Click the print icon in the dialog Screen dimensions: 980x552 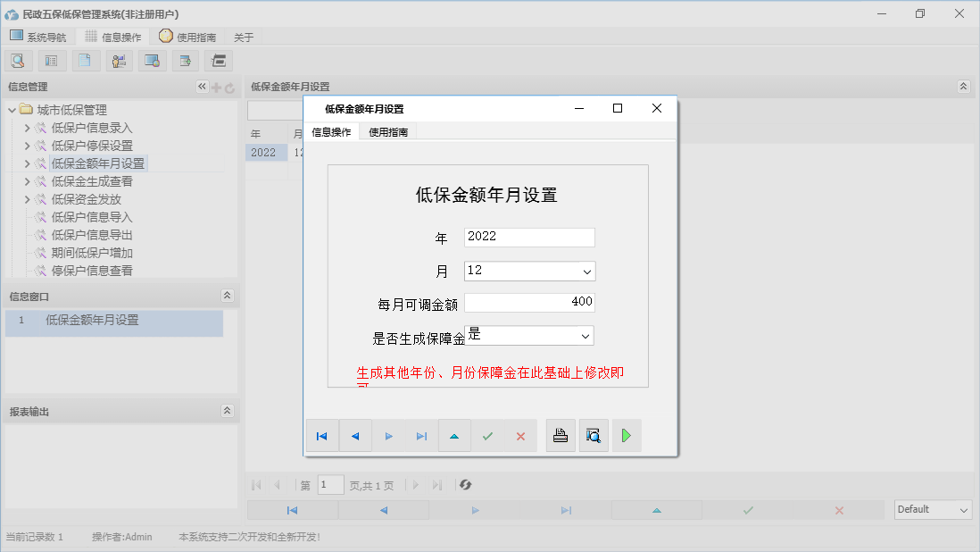[561, 436]
